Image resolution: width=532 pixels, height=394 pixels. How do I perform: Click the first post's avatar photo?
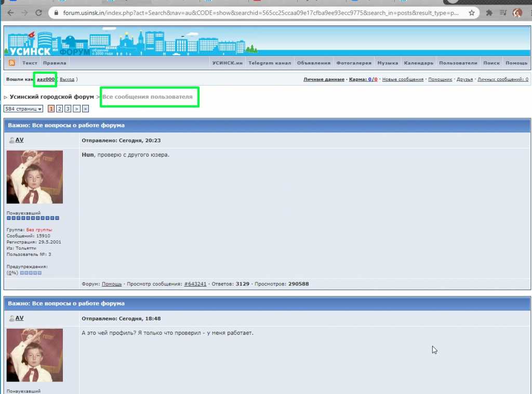pos(35,177)
